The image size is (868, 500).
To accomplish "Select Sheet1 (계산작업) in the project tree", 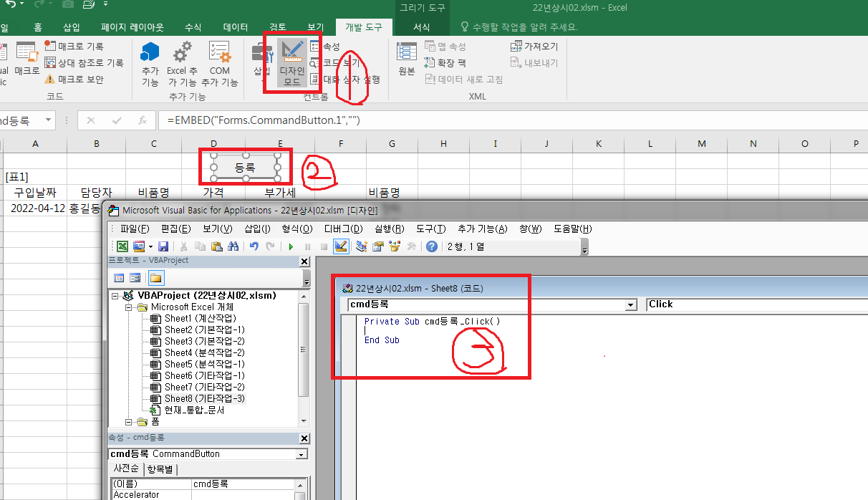I will (x=200, y=318).
